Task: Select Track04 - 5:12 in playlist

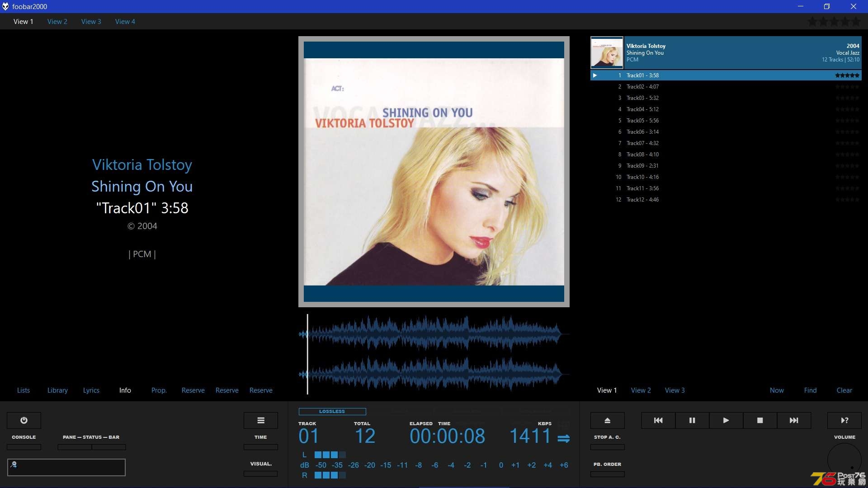Action: tap(726, 109)
